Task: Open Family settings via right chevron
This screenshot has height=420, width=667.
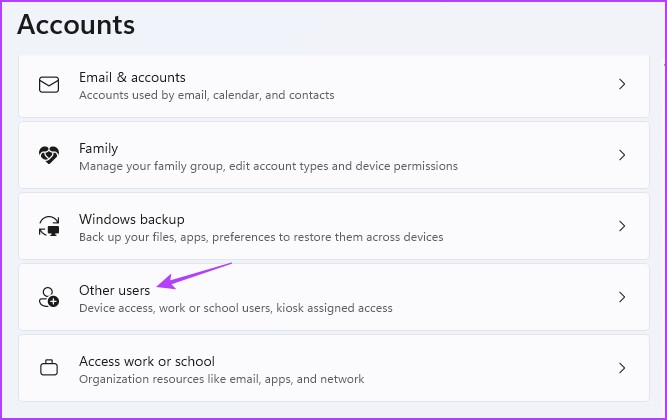Action: (622, 155)
